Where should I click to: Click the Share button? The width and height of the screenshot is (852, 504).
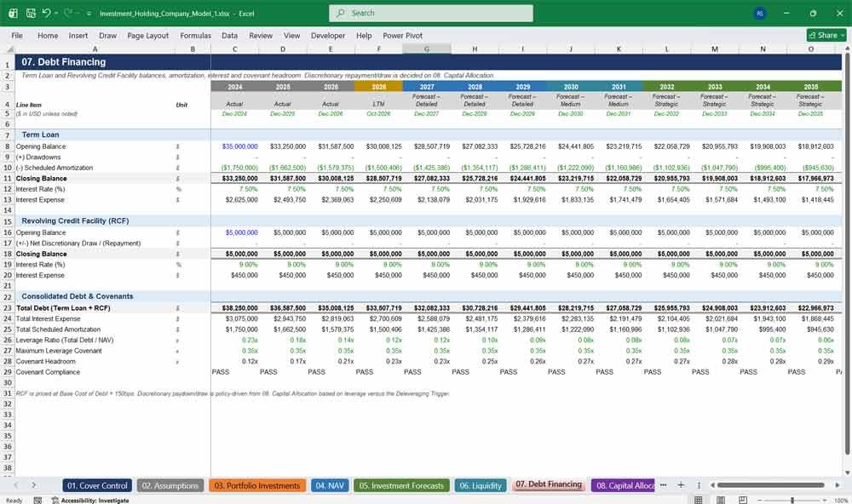[826, 35]
